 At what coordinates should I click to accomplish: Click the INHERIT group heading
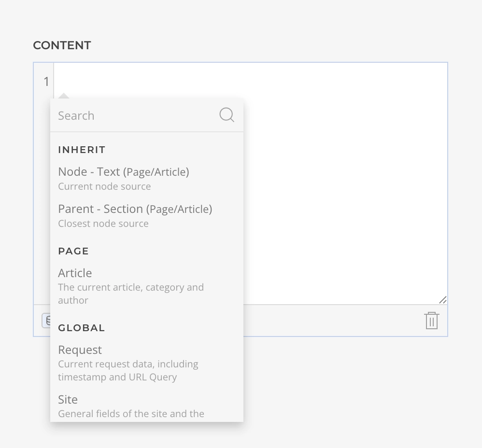click(x=82, y=150)
